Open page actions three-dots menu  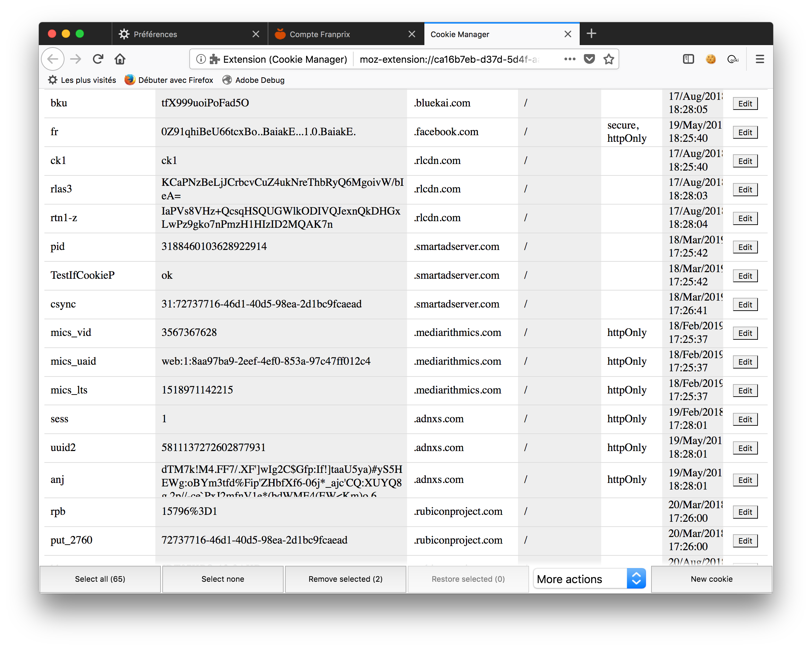click(x=569, y=59)
